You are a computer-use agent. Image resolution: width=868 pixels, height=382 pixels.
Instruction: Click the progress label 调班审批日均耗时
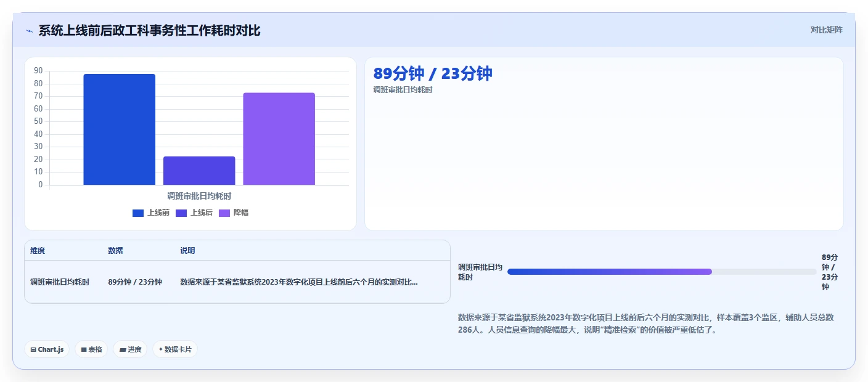tap(480, 272)
